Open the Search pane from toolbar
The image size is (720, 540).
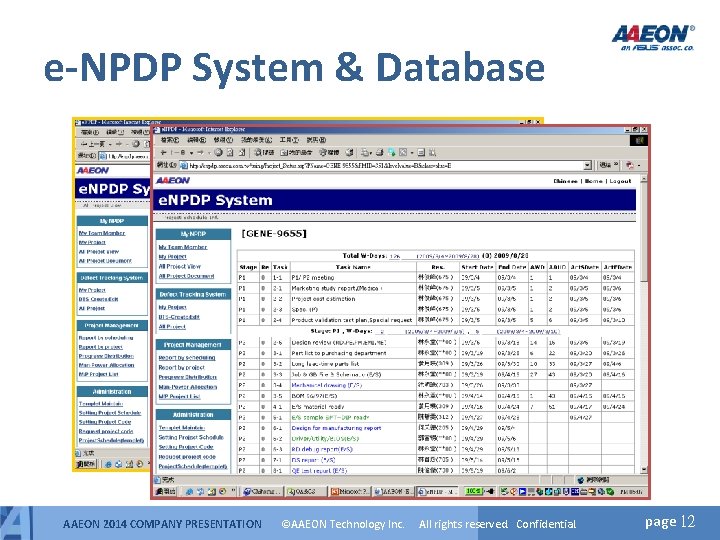point(264,152)
